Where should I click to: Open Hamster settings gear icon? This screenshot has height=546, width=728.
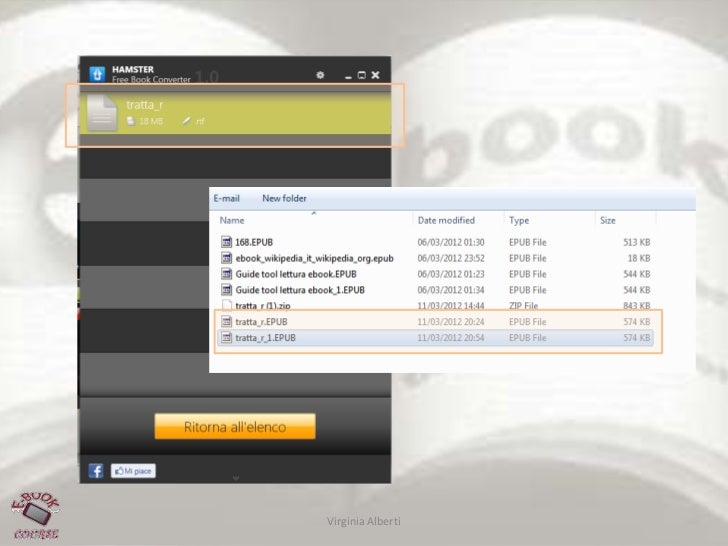tap(320, 75)
